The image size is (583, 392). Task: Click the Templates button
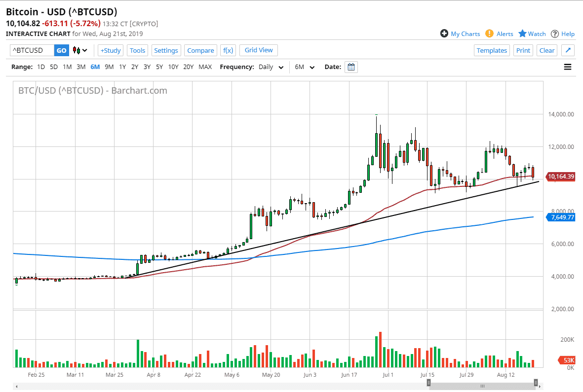tap(492, 50)
